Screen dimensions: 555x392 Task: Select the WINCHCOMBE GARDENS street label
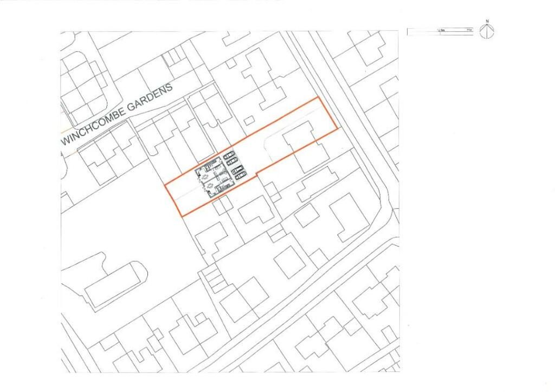point(117,114)
